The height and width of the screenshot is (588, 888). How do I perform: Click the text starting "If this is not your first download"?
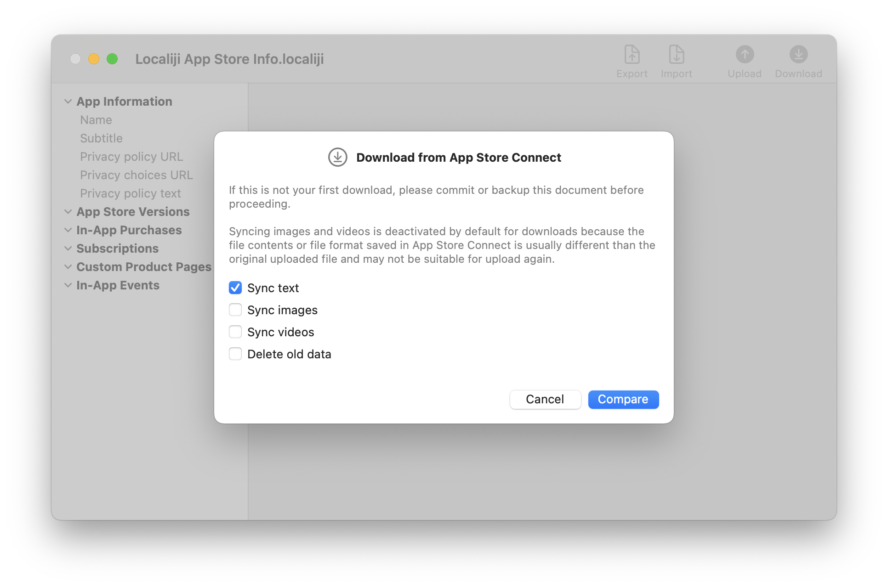click(x=436, y=197)
